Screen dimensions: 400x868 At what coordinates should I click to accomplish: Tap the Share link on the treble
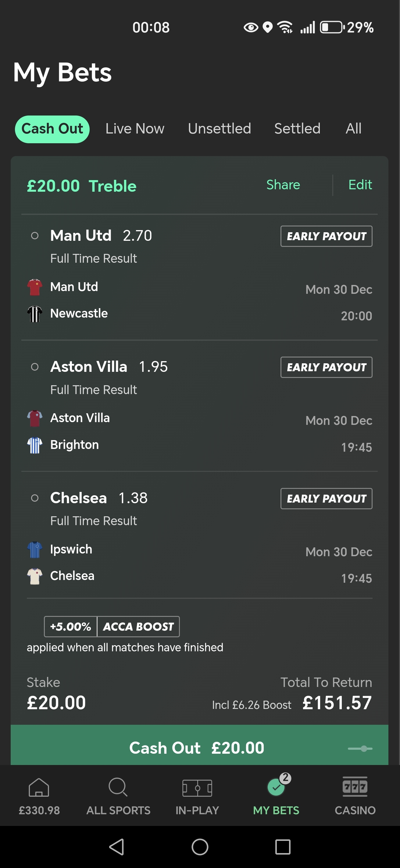(283, 185)
